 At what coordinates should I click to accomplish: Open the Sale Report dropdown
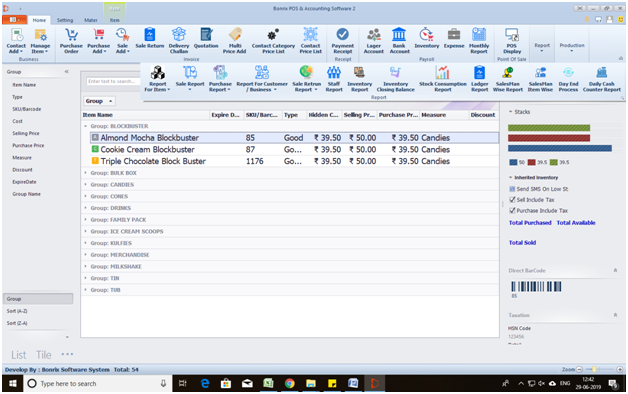click(x=190, y=79)
